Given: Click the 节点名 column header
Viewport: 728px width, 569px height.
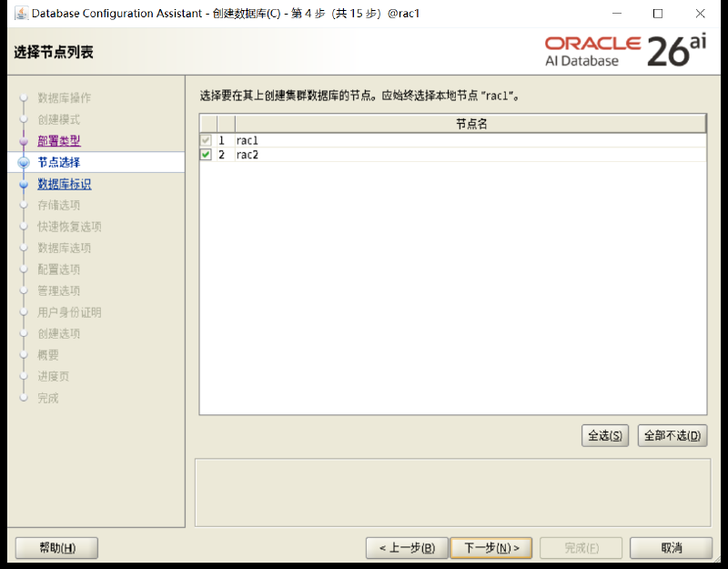Looking at the screenshot, I should click(470, 124).
